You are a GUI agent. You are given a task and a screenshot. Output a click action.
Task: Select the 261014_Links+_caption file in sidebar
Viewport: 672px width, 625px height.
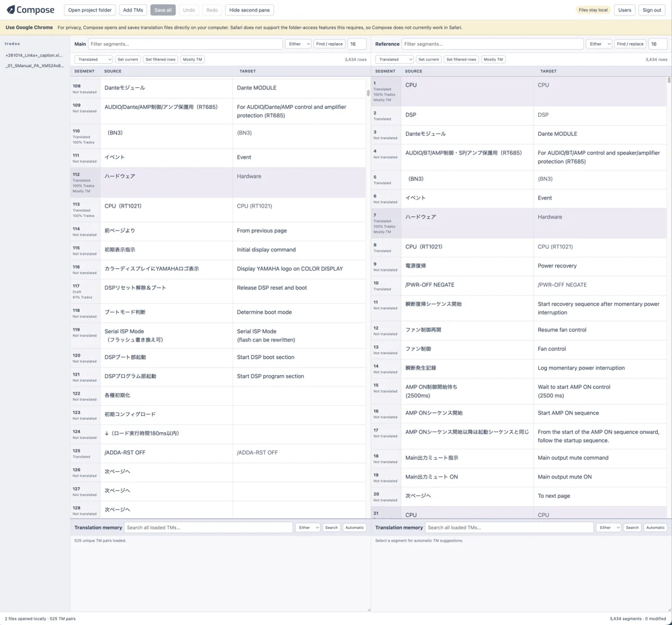tap(34, 55)
